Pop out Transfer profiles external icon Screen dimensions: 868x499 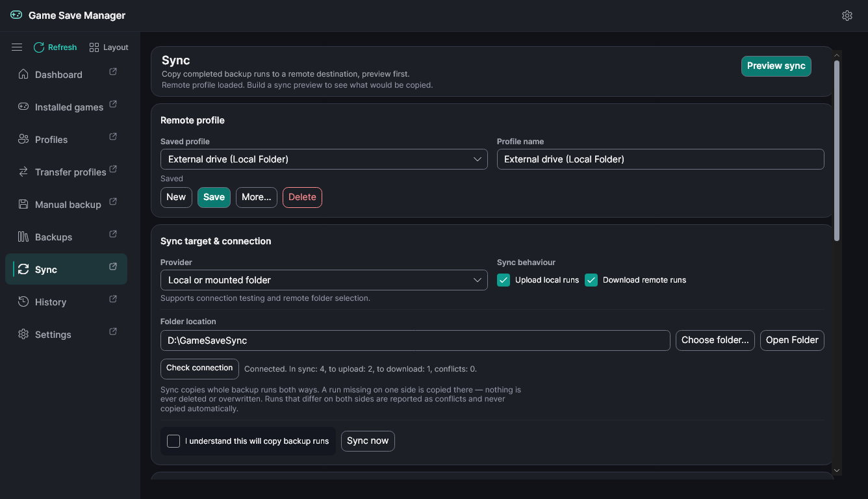[x=113, y=169]
